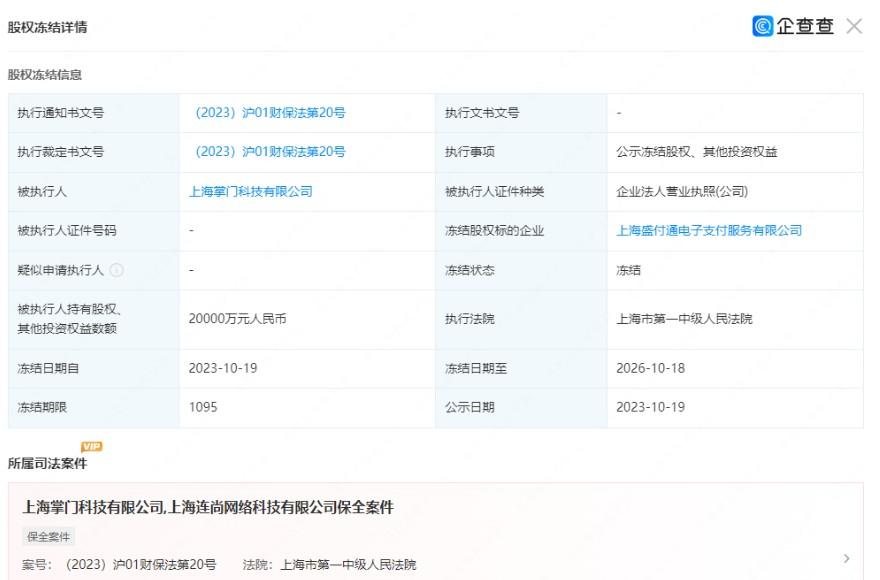This screenshot has width=880, height=580.
Task: Click the 保全案件 tag label
Action: click(x=50, y=537)
